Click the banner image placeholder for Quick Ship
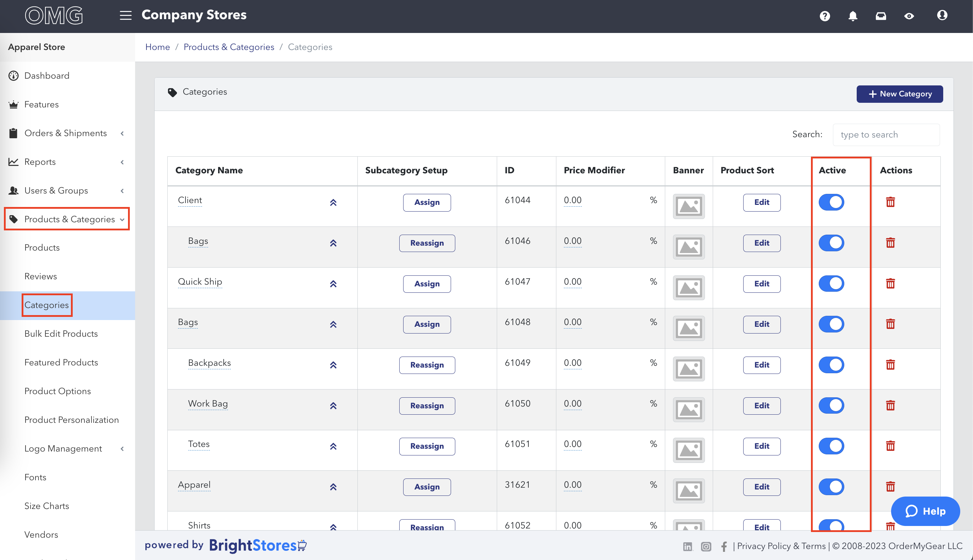 click(x=688, y=288)
